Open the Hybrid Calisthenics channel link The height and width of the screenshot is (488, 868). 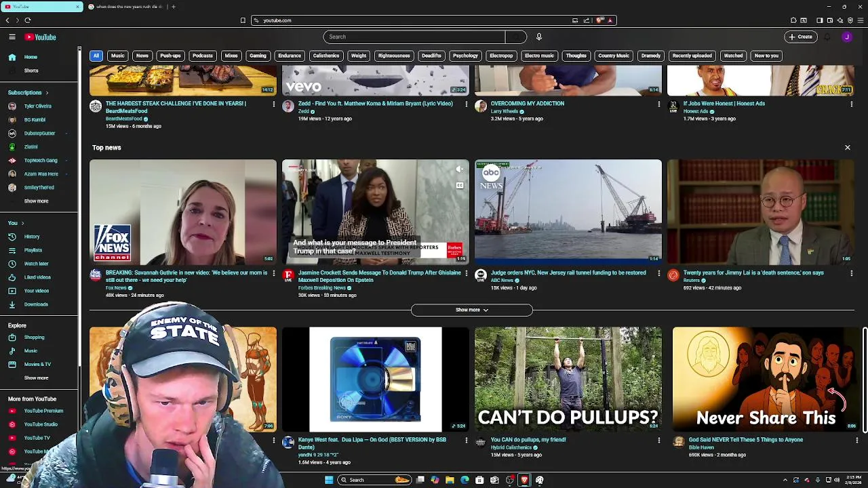pos(511,447)
